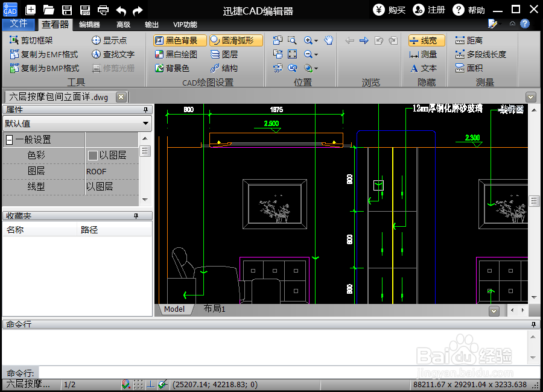Click the New file icon in title bar
Viewport: 543px width, 392px height.
point(31,10)
